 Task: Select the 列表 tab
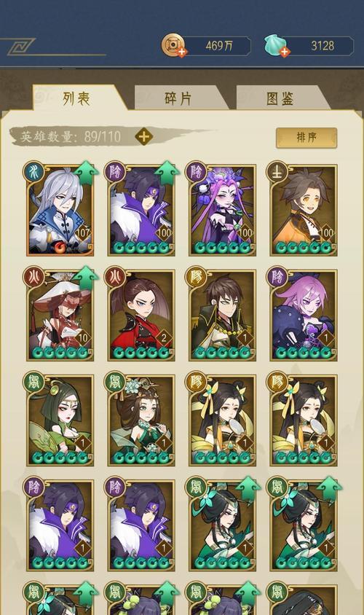pyautogui.click(x=77, y=98)
